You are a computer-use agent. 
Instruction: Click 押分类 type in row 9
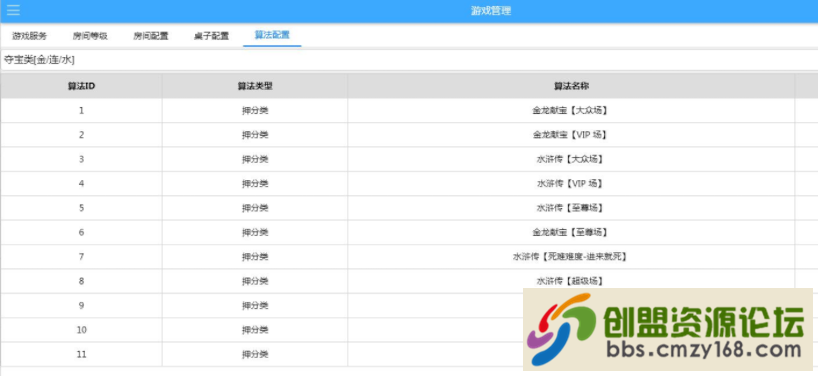(255, 305)
